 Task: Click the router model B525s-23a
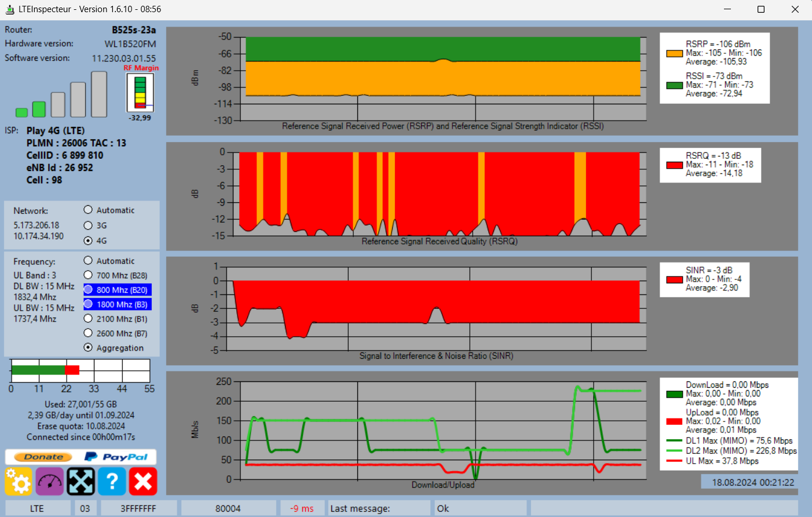coord(134,30)
